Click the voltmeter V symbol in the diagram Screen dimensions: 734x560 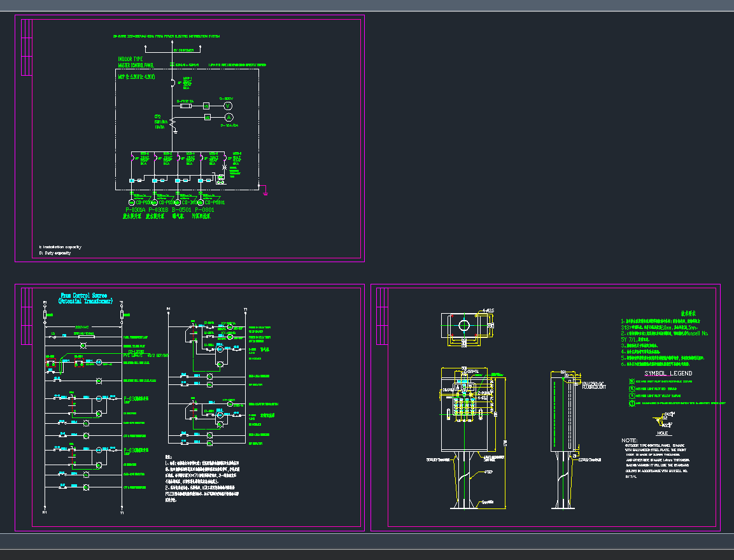[x=228, y=106]
